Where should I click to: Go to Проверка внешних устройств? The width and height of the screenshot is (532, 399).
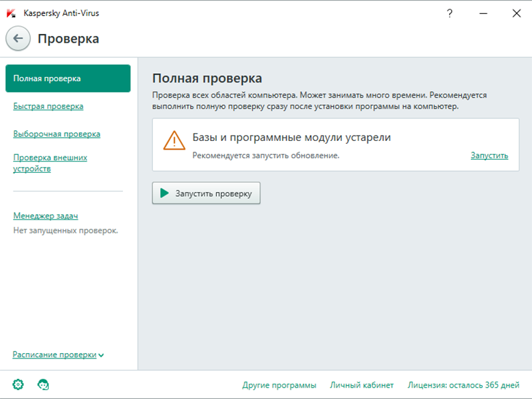tap(50, 163)
